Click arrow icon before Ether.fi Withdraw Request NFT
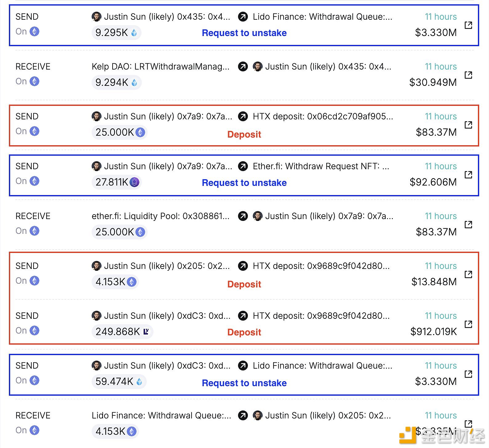 tap(243, 166)
